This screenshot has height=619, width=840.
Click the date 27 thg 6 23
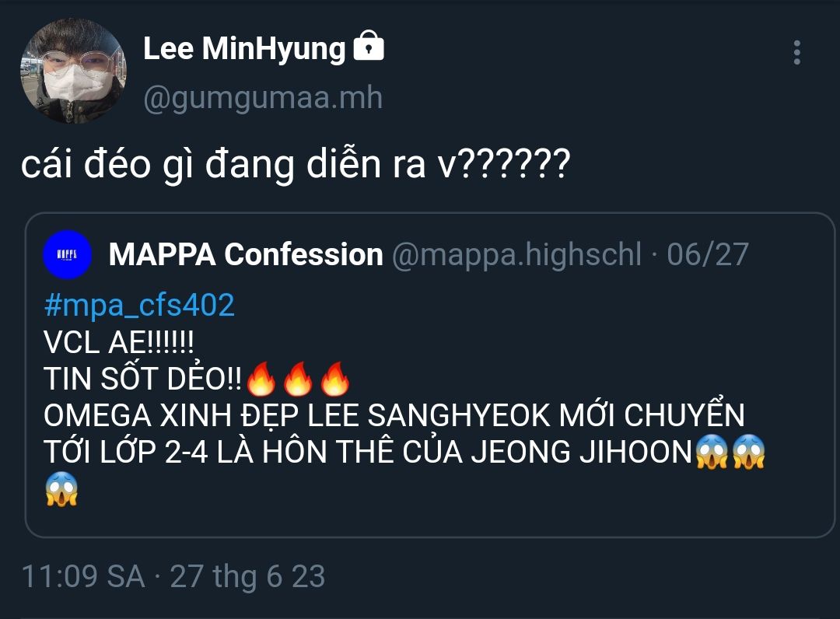point(247,577)
